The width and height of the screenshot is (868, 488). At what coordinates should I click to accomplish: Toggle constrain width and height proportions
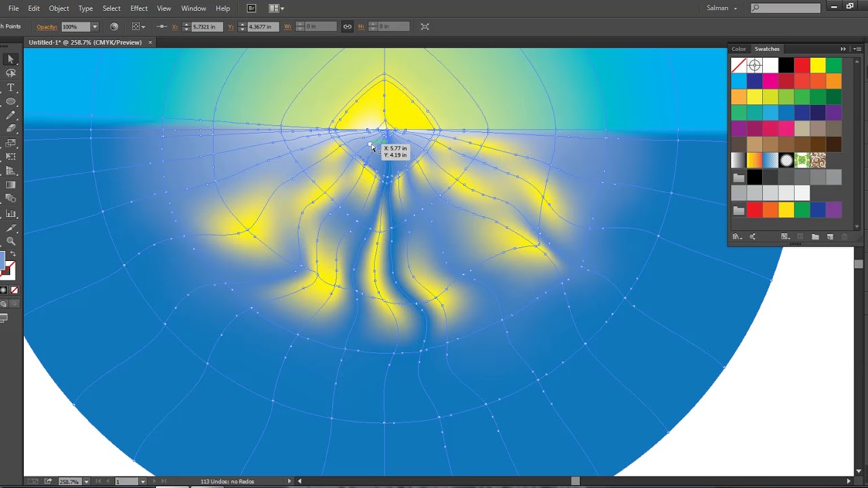tap(347, 26)
